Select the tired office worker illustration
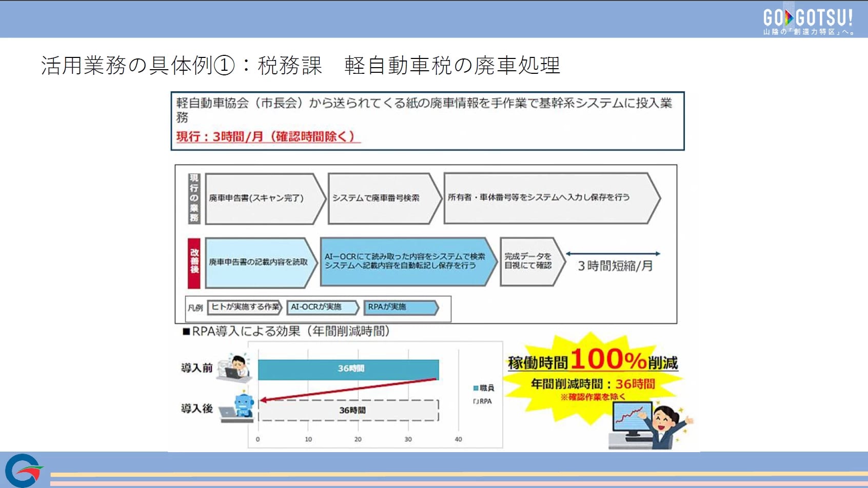Screen dimensions: 868x488 click(235, 368)
